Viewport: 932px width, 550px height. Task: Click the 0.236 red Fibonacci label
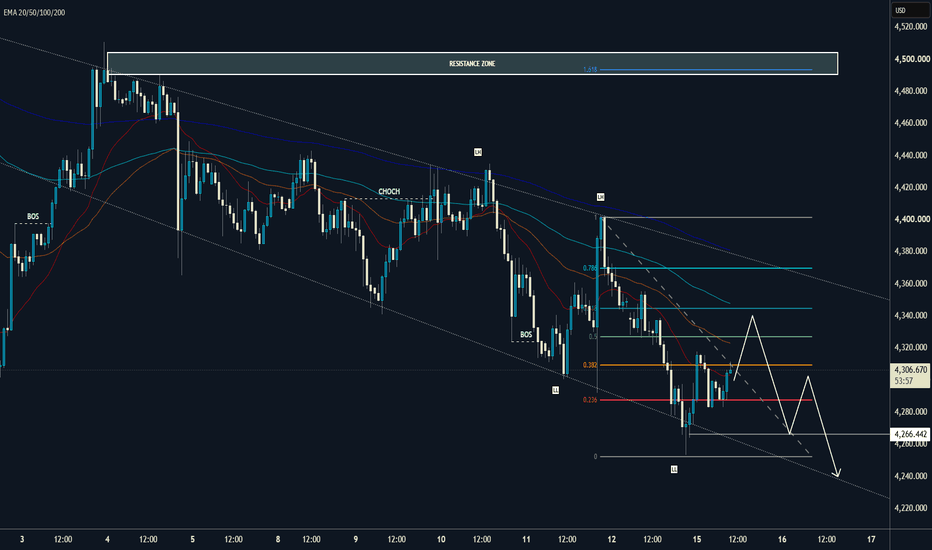click(x=590, y=400)
